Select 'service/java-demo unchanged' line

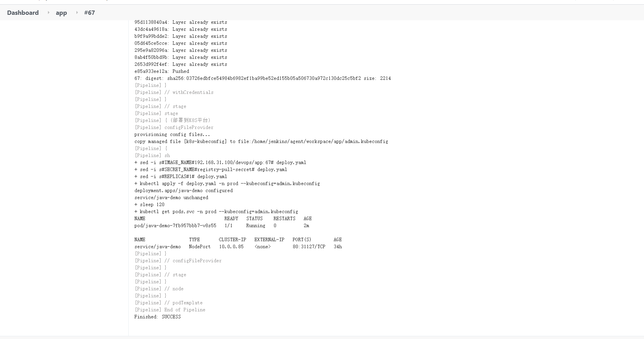point(171,198)
